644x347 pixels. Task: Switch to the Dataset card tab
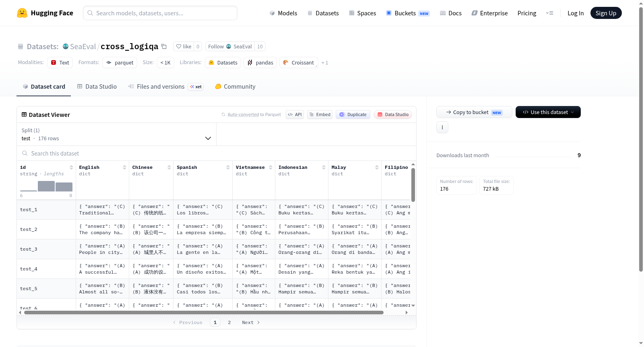[44, 86]
